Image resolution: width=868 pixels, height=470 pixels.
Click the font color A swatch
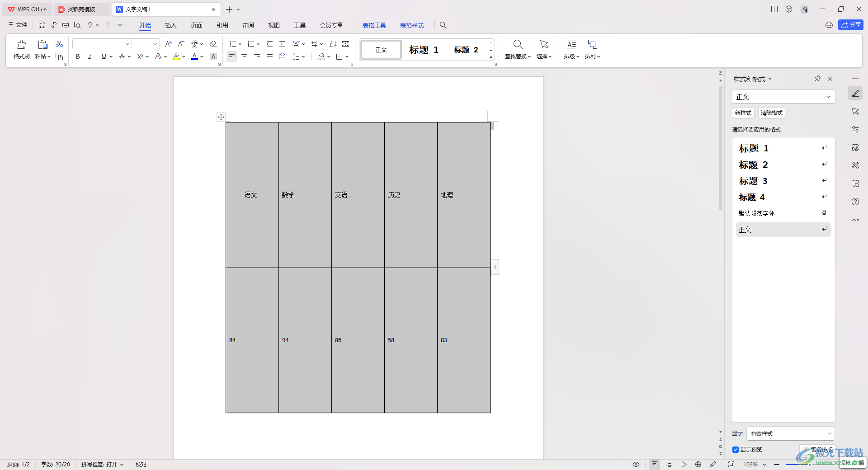(x=194, y=56)
